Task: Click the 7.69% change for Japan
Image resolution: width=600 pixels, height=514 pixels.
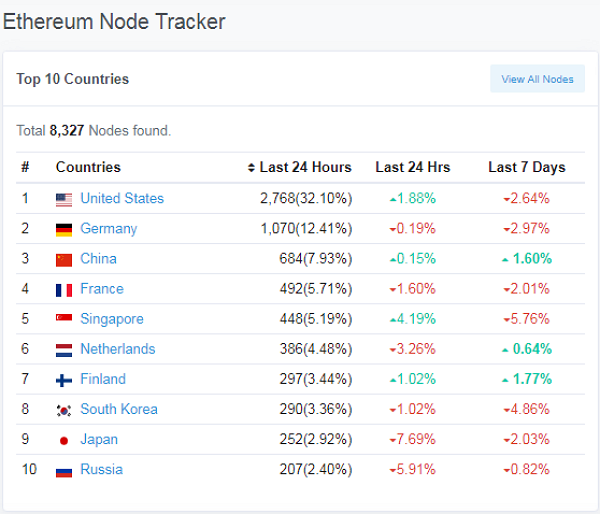Action: coord(412,439)
